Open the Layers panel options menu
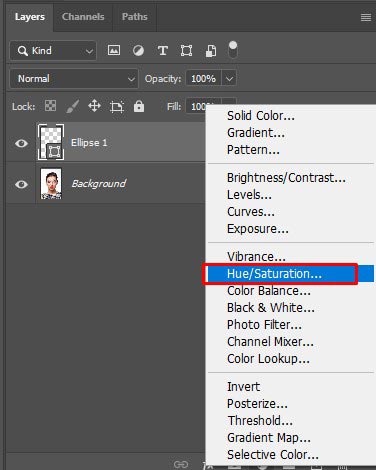Screen dimensions: 376x470 coord(366,17)
